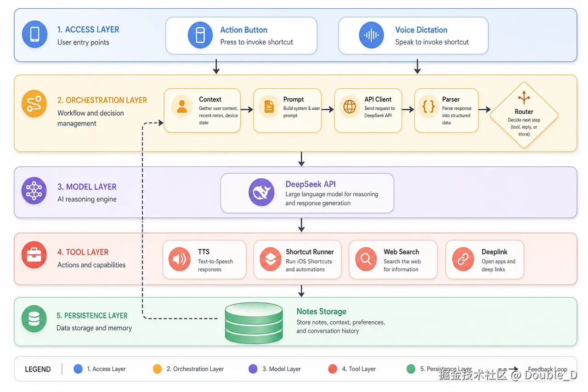Click the 'Parser' card heading
Image resolution: width=588 pixels, height=392 pixels.
451,99
